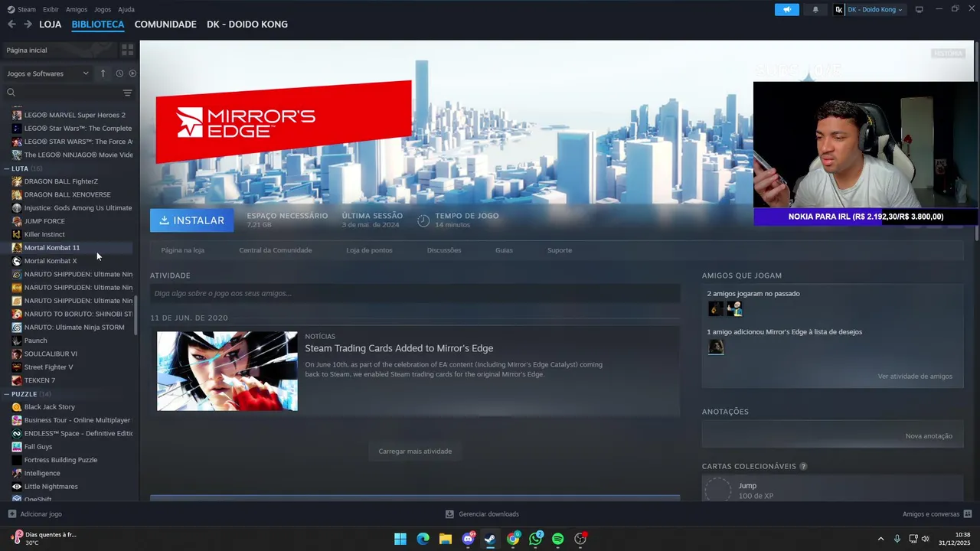Image resolution: width=980 pixels, height=551 pixels.
Task: Switch to the LOJA tab
Action: point(51,24)
